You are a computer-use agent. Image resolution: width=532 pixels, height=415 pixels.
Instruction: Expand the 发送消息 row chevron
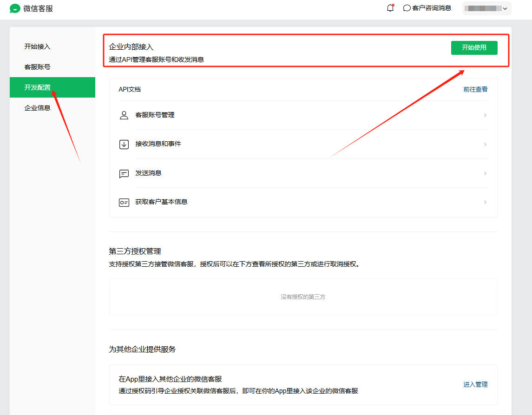click(x=485, y=173)
